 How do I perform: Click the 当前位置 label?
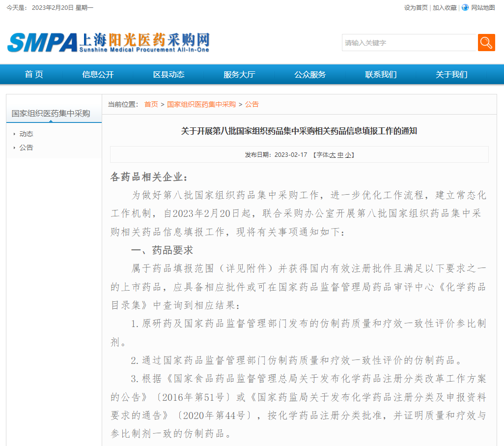point(123,104)
